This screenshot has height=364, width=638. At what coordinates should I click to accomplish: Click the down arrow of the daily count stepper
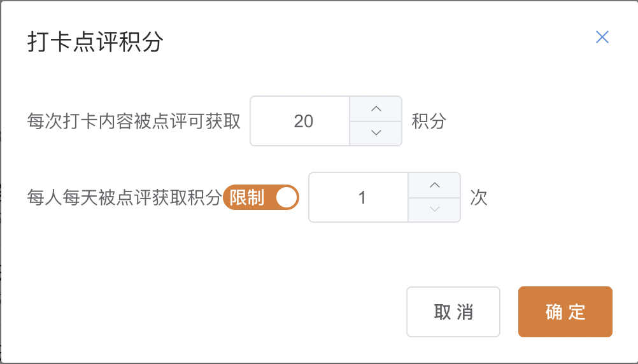(x=434, y=209)
